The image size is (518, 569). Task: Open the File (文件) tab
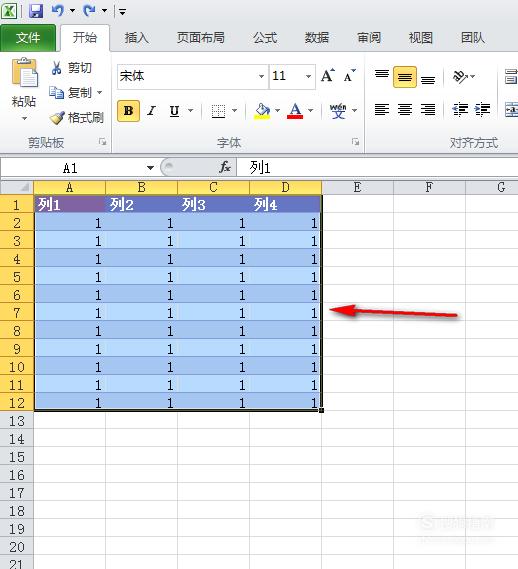28,38
